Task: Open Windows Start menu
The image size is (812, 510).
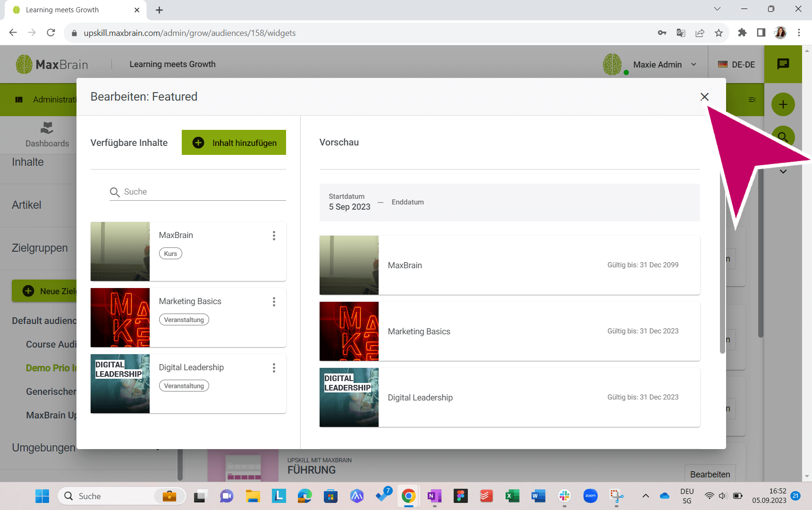Action: tap(42, 496)
